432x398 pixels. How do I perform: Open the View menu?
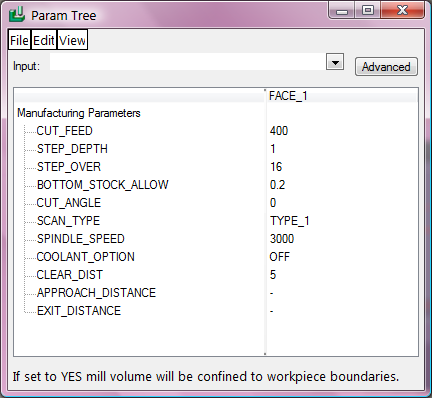click(x=72, y=40)
